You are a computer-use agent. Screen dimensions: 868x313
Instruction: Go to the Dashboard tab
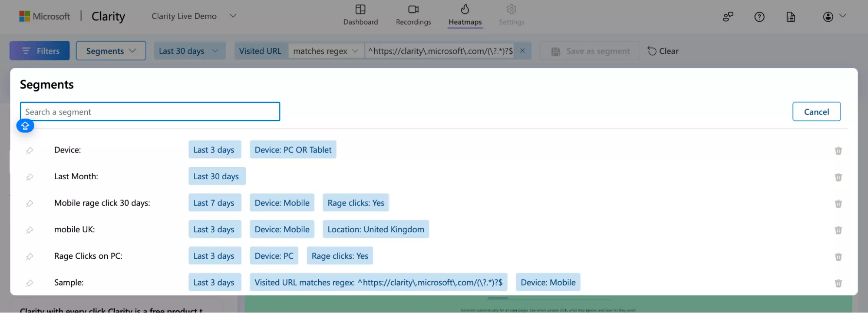pyautogui.click(x=360, y=15)
